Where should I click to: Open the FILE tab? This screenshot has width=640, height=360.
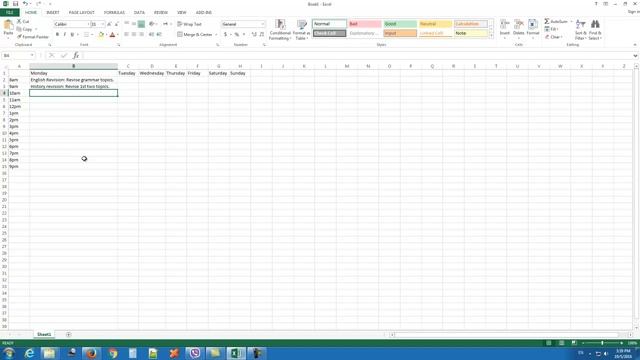[x=10, y=13]
